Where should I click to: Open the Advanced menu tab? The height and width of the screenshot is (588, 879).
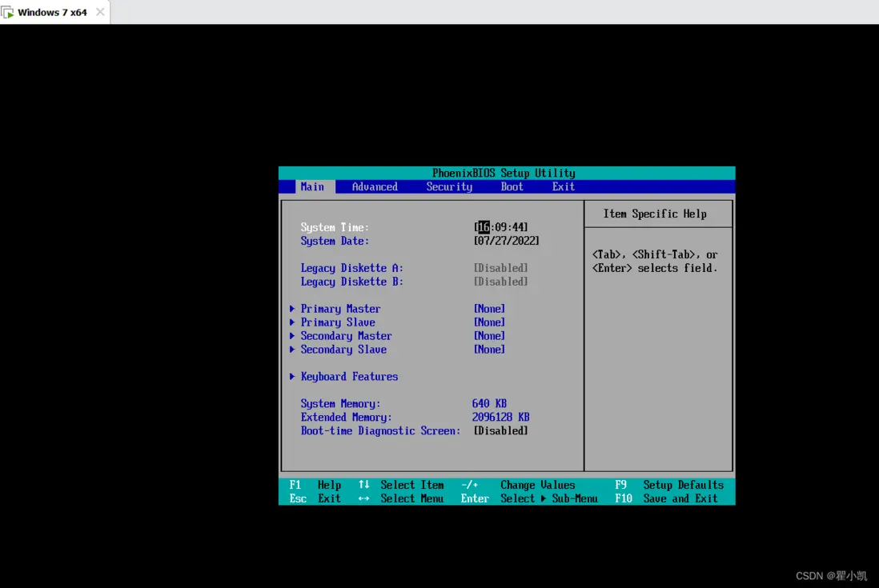tap(375, 186)
